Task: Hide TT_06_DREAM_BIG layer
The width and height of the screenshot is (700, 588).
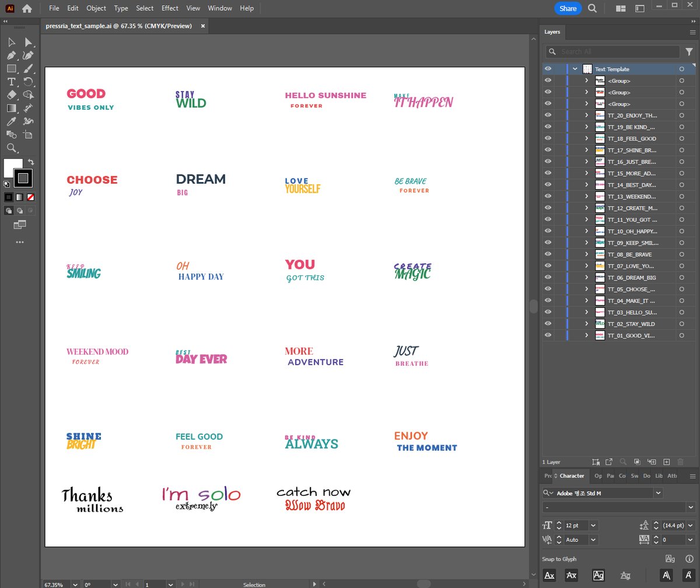Action: click(548, 277)
